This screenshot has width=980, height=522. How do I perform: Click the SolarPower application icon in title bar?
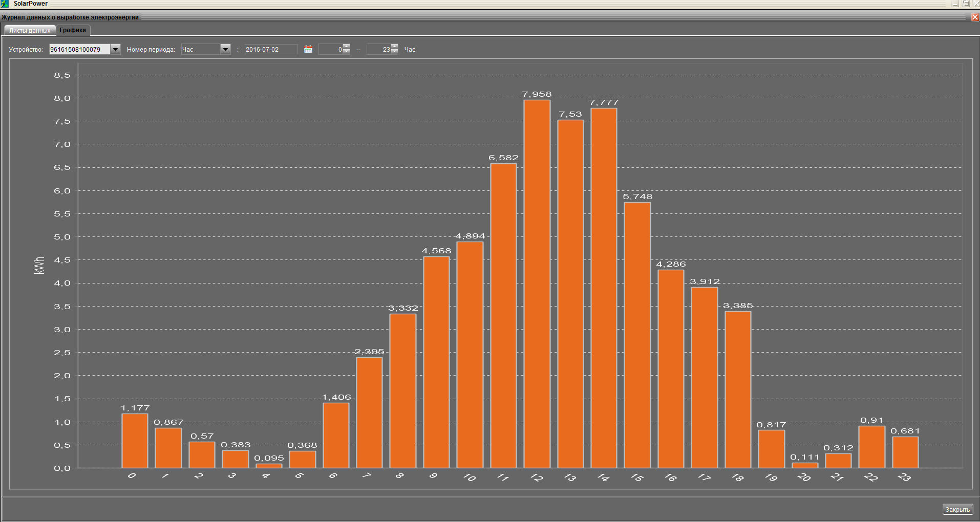coord(5,4)
